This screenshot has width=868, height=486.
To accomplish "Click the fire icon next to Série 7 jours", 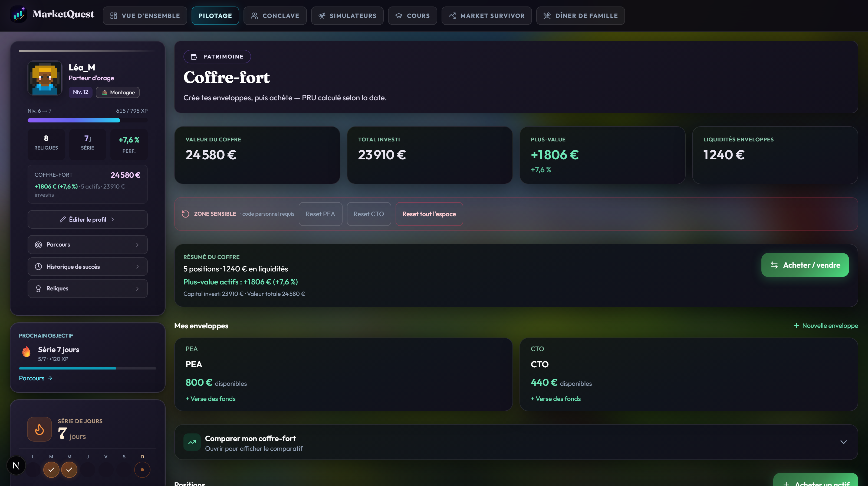I will tap(26, 352).
